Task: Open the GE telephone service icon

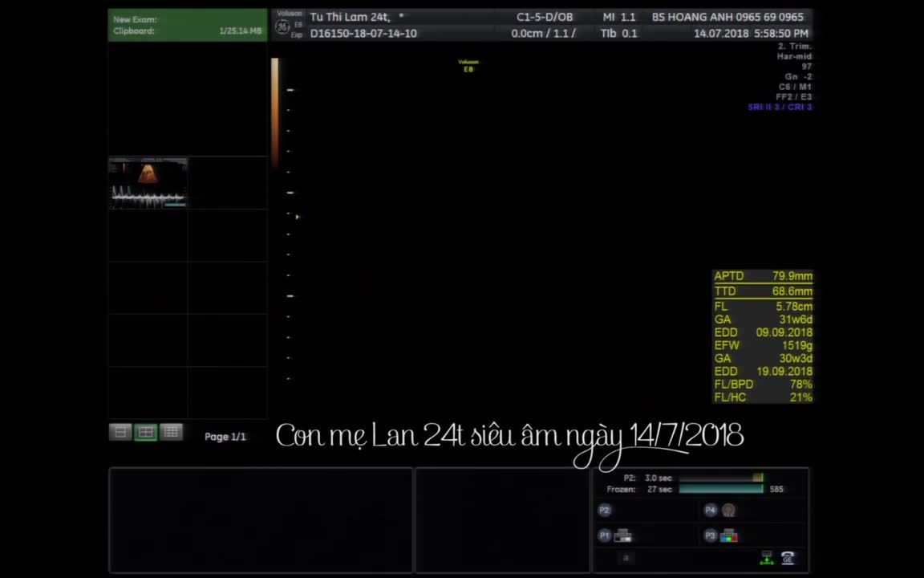Action: 788,557
